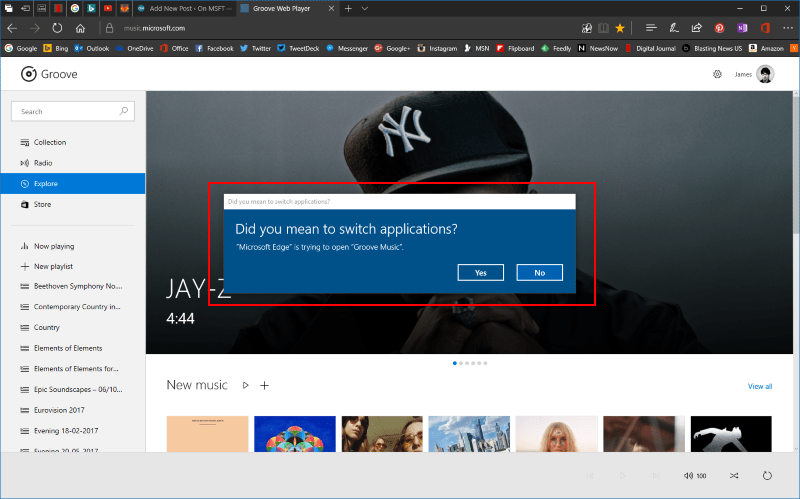
Task: Open the Bing bookmark
Action: click(x=56, y=48)
